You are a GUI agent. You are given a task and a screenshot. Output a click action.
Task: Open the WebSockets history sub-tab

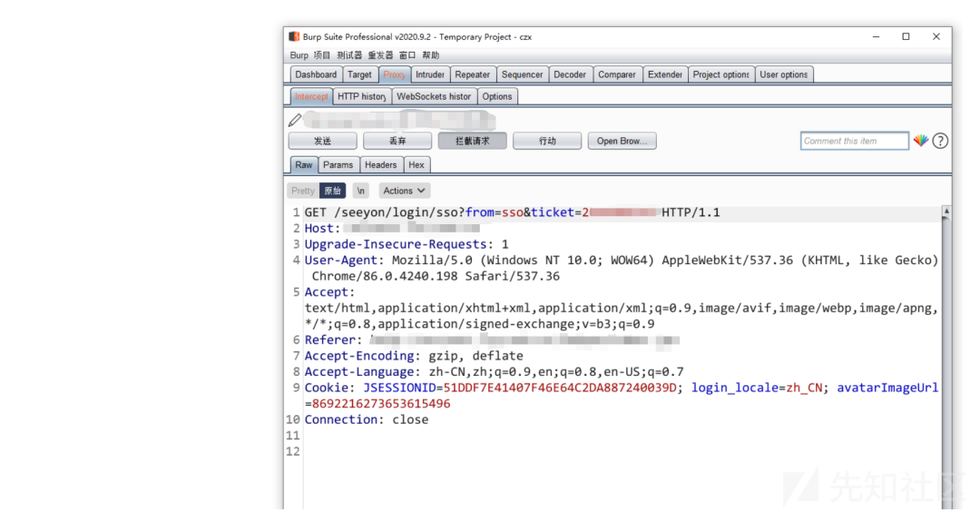(x=434, y=96)
